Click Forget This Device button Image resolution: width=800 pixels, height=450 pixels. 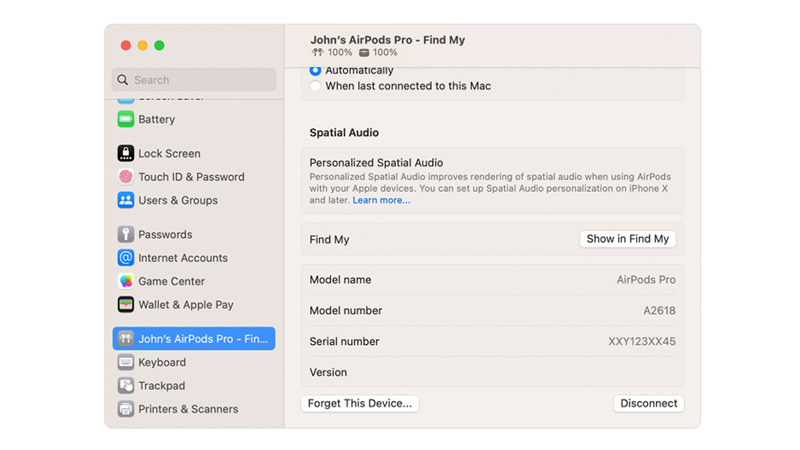point(360,403)
